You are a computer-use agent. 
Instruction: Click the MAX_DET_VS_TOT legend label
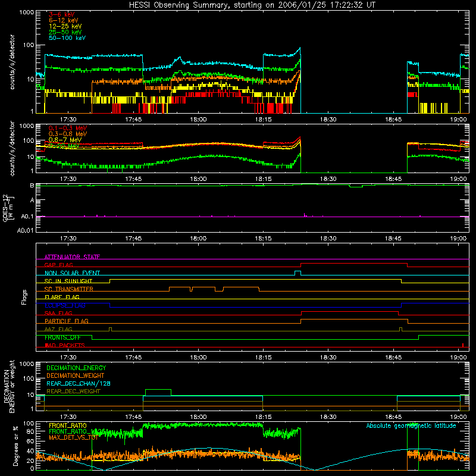[73, 437]
